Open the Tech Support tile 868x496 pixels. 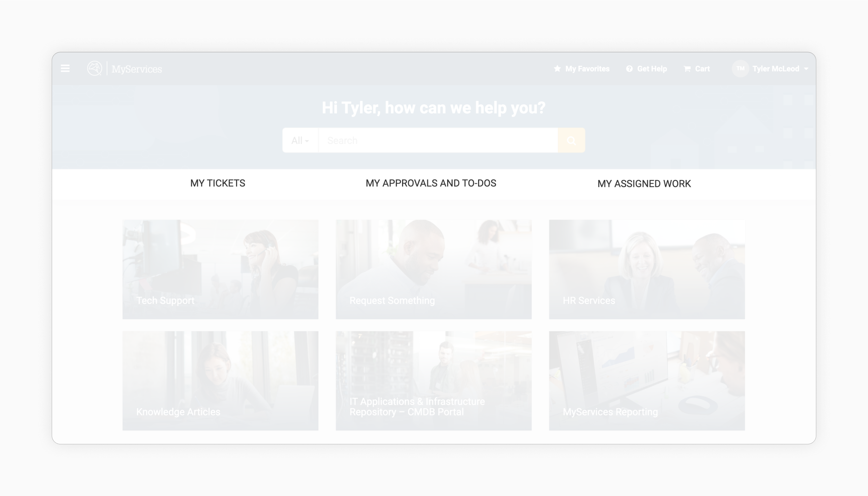coord(220,269)
